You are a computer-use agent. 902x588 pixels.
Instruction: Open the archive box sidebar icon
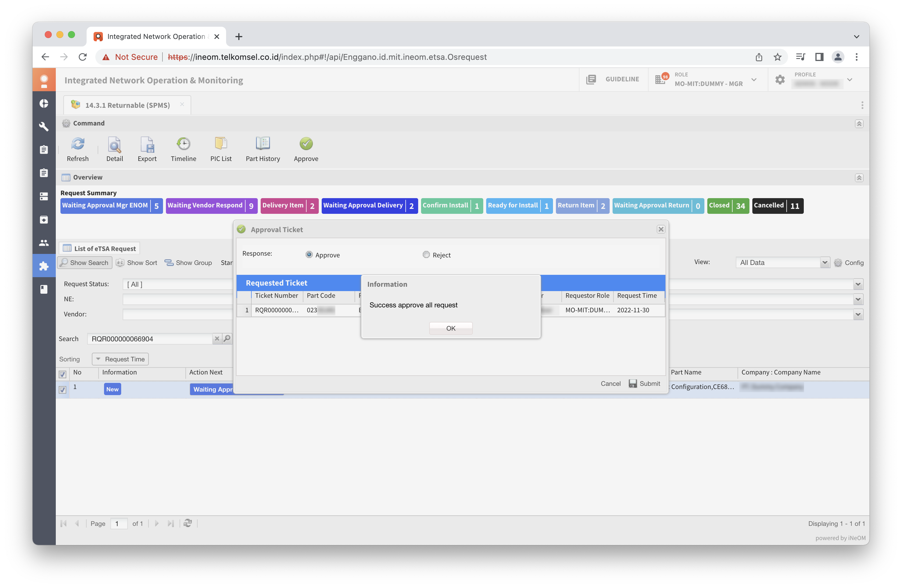click(x=44, y=219)
